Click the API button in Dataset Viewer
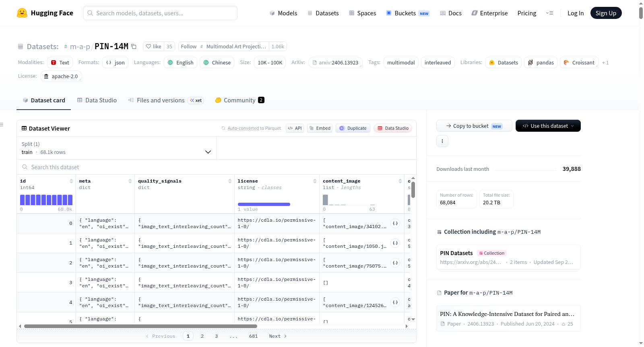 pos(295,128)
